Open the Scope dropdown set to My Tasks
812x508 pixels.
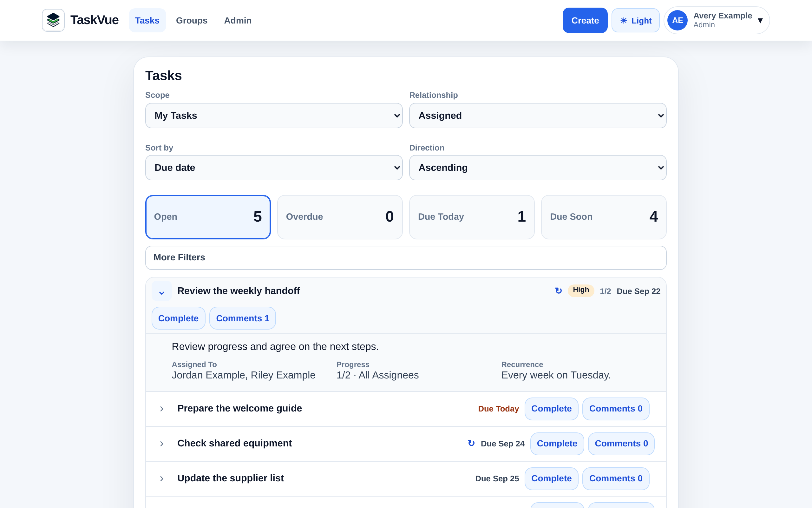274,116
